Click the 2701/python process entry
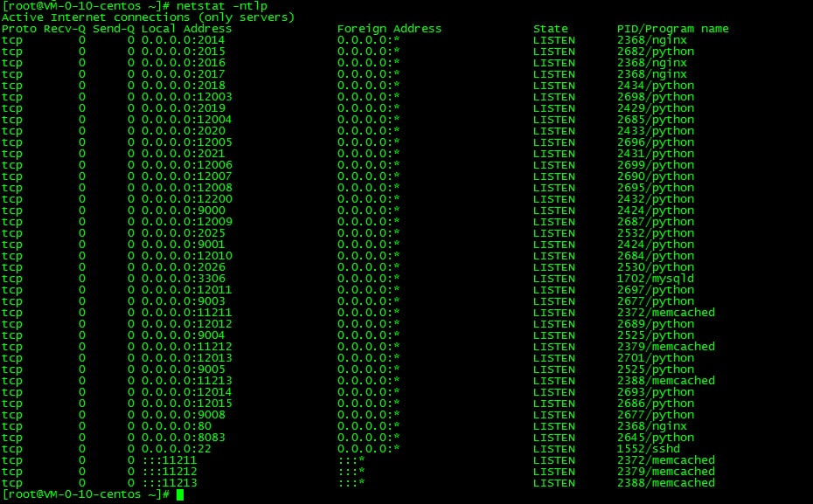813x504 pixels. click(x=656, y=358)
